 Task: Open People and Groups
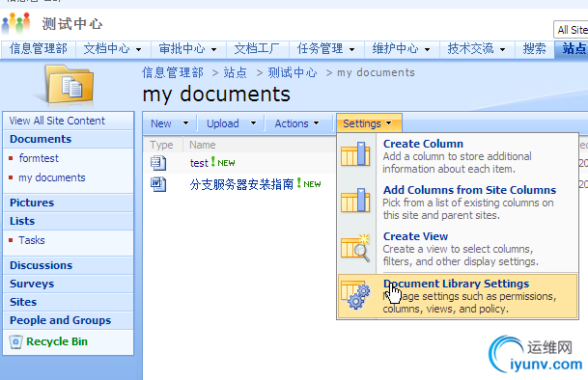click(61, 320)
